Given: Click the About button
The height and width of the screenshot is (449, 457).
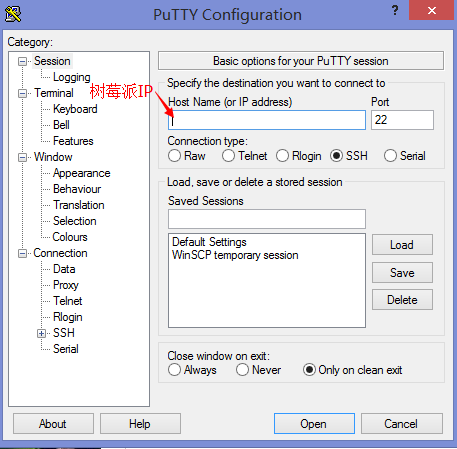Looking at the screenshot, I should pos(53,424).
